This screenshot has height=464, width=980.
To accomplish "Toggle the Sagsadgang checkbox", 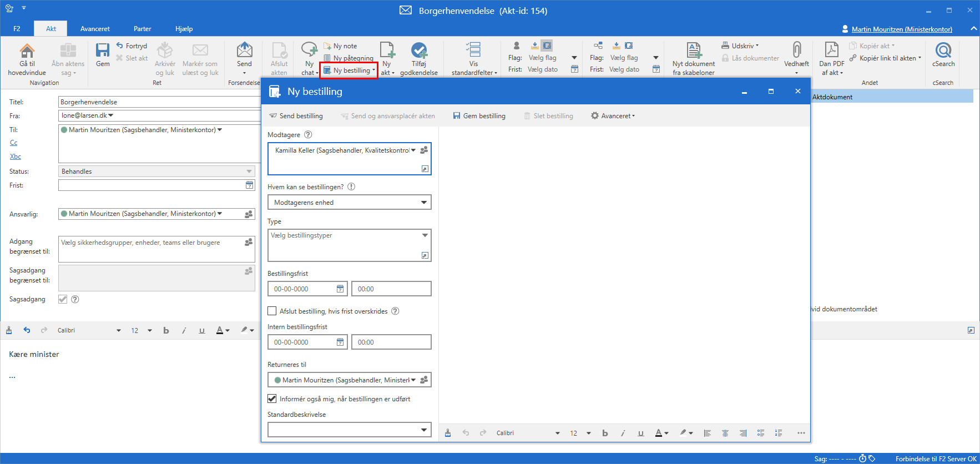I will click(x=63, y=300).
